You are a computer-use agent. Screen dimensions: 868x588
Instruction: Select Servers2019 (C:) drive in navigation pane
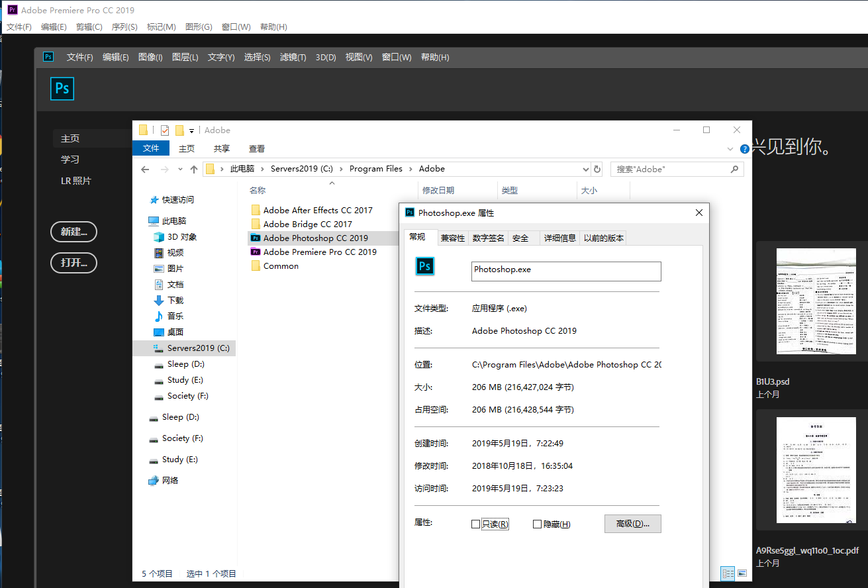[184, 348]
